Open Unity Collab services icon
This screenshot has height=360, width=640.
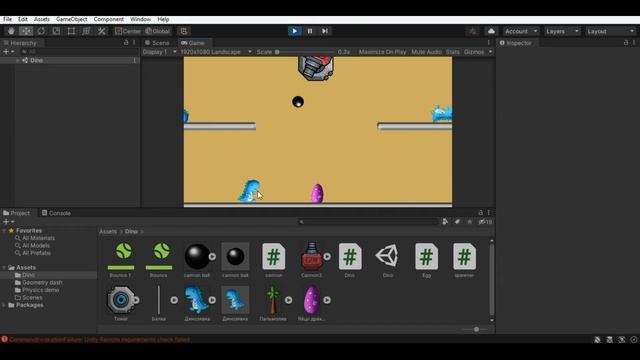473,31
